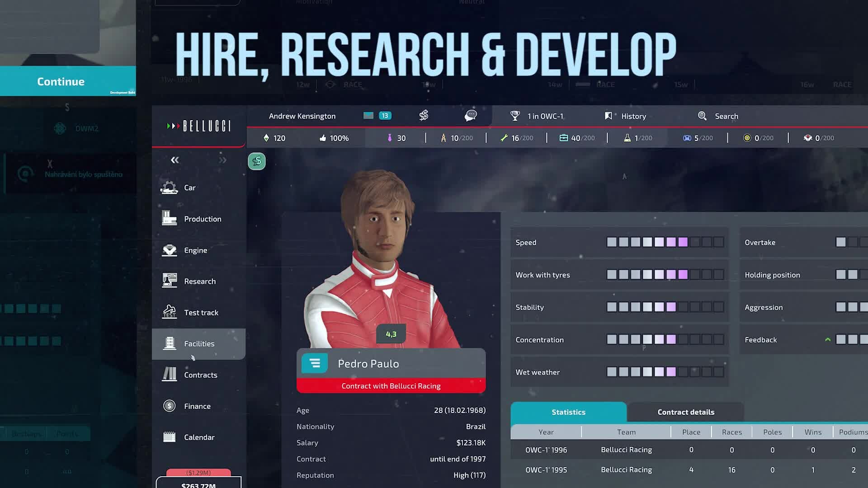Viewport: 868px width, 488px height.
Task: Expand sidebar with double right chevron
Action: [222, 160]
